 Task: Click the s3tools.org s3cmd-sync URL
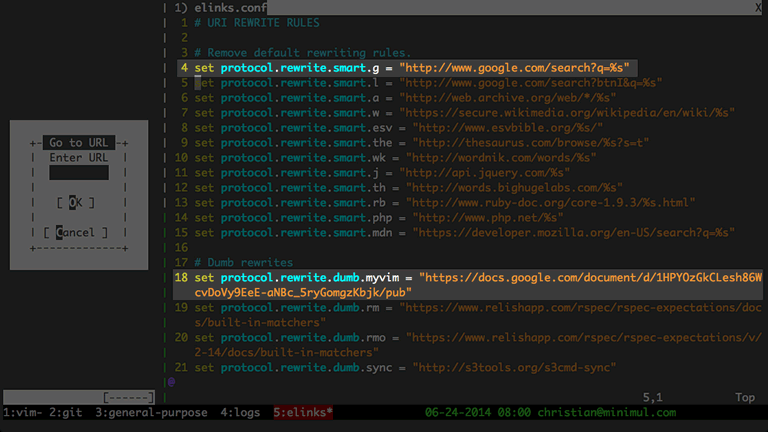point(514,367)
